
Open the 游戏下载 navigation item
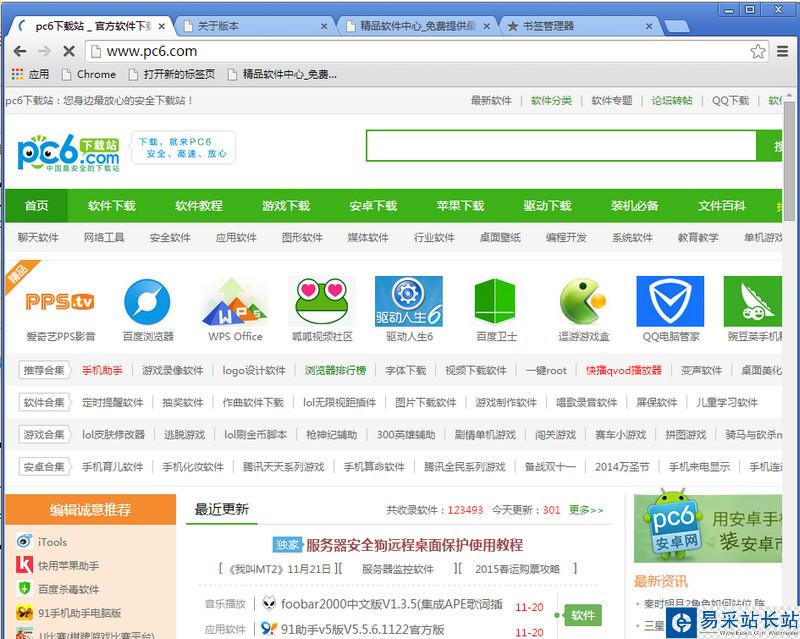(x=286, y=206)
